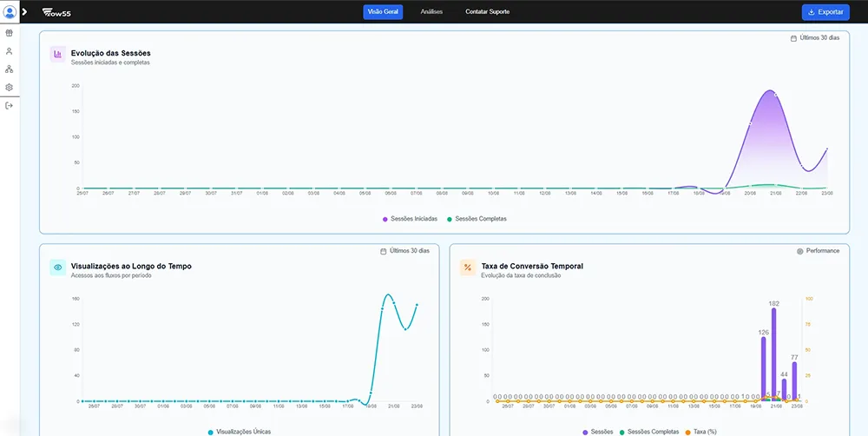Click the gift box sidebar icon
Screen dimensions: 868x436
10,33
